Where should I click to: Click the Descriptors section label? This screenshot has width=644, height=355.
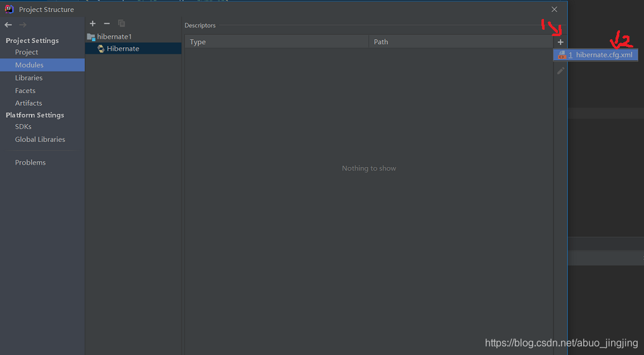(200, 25)
